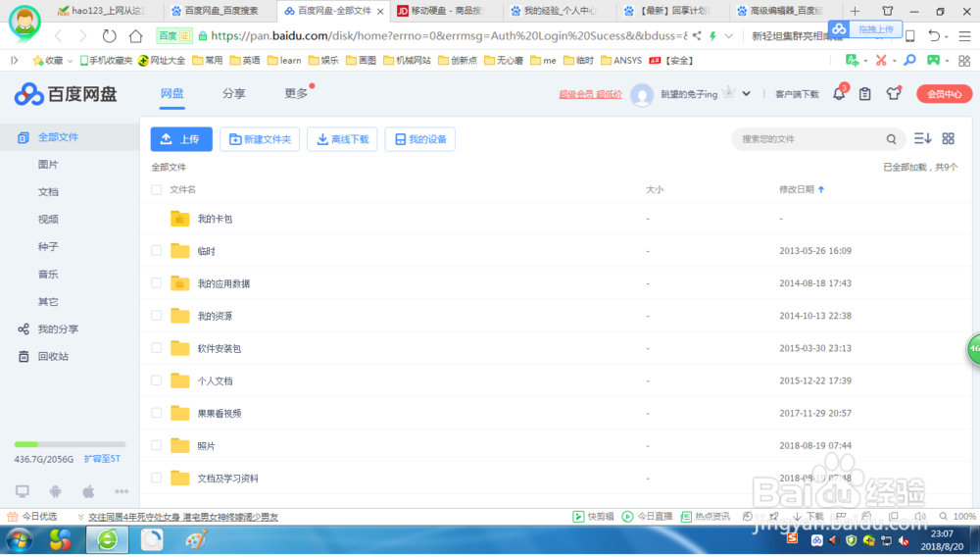Viewport: 980px width, 557px height.
Task: Click the 我的设备 button
Action: pos(420,139)
